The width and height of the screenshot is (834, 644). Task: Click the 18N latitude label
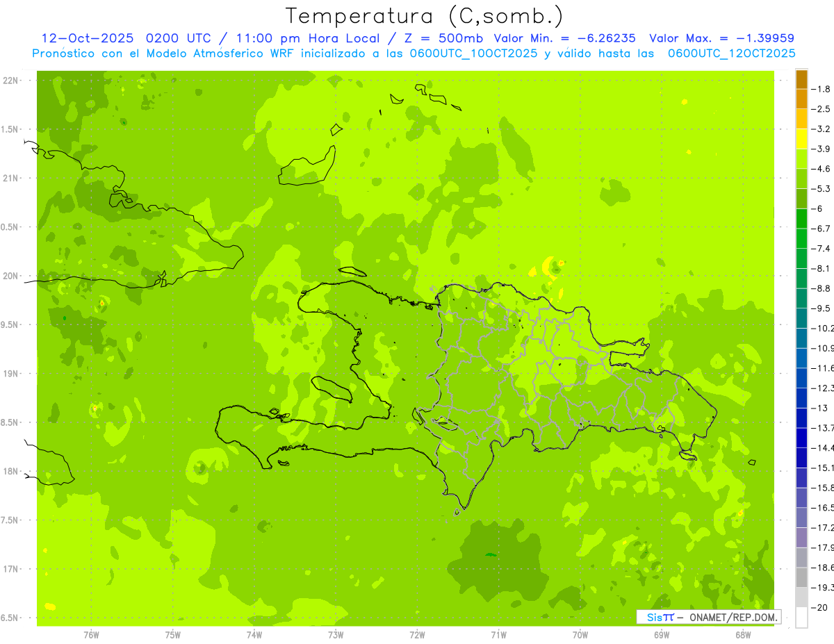click(x=11, y=471)
